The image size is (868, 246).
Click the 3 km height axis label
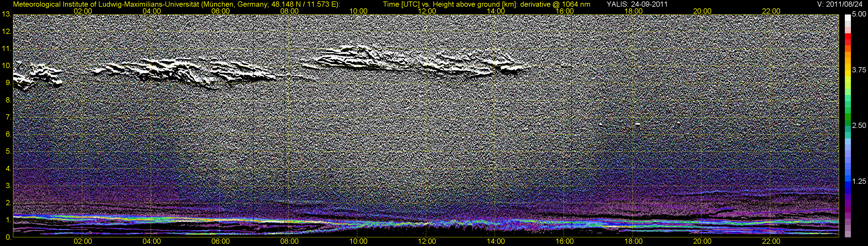8,186
